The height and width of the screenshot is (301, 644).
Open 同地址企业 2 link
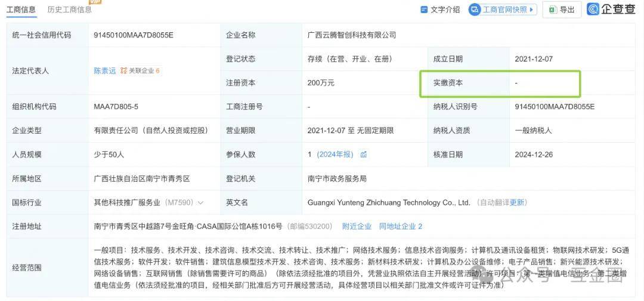pos(400,226)
